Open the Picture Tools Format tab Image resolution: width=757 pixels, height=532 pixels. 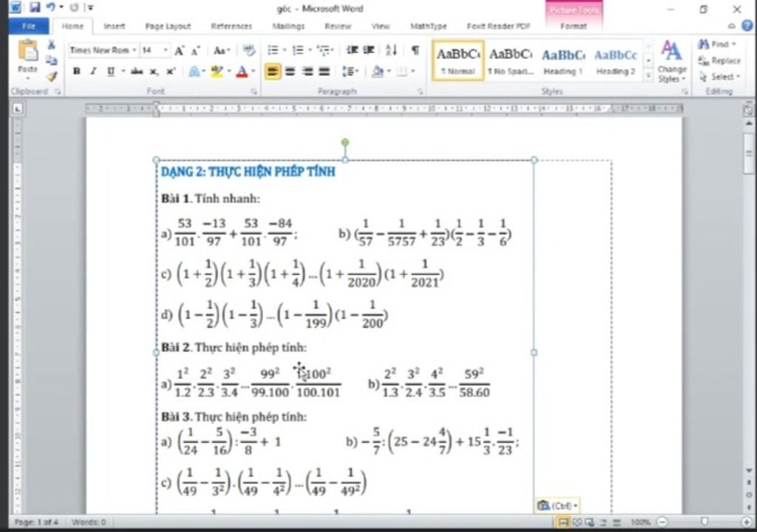(x=574, y=26)
